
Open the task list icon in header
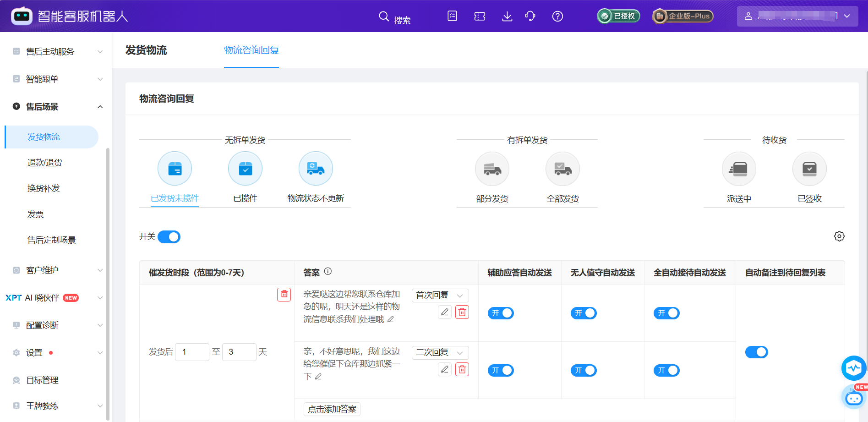(x=453, y=16)
